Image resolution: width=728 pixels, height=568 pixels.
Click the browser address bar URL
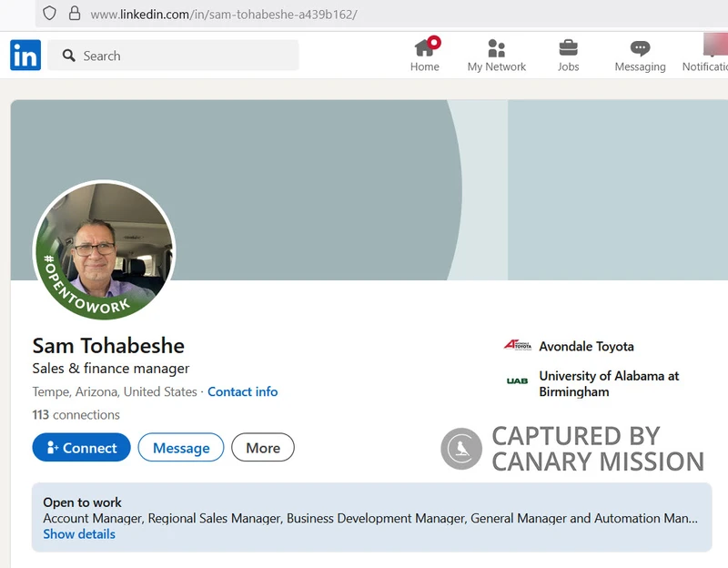point(224,15)
